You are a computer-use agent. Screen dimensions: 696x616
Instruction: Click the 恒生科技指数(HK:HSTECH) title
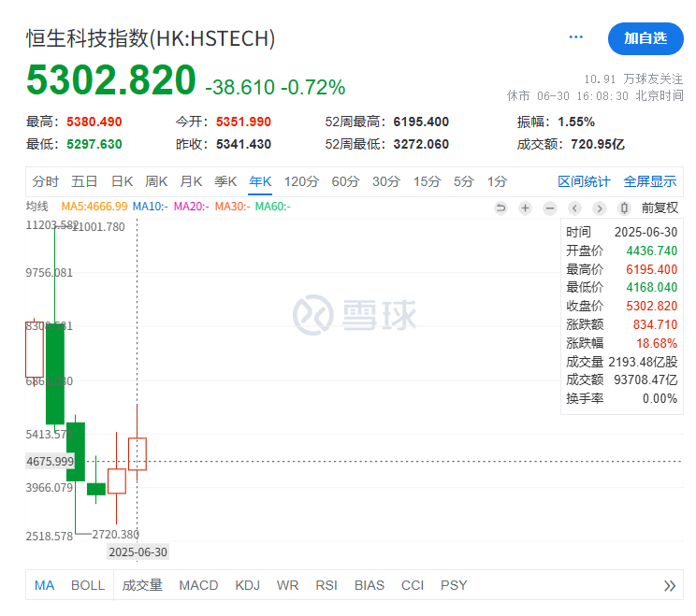(x=151, y=38)
